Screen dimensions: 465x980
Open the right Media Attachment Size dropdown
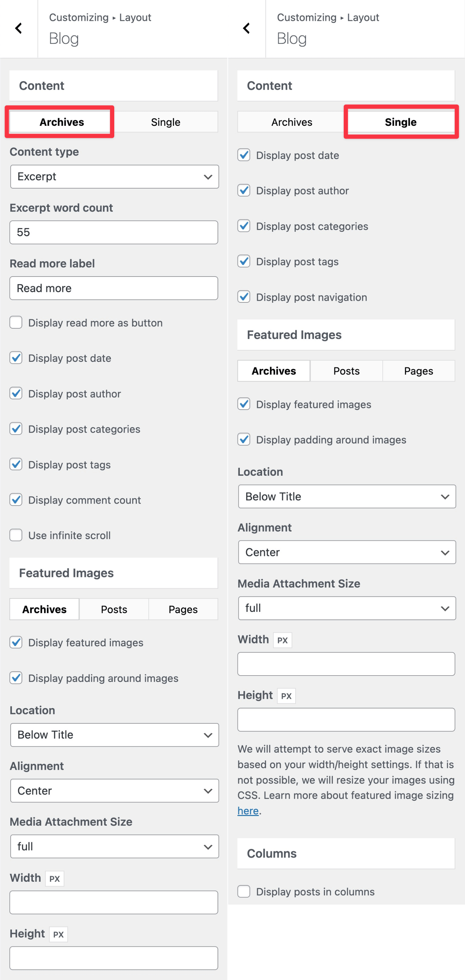coord(347,608)
